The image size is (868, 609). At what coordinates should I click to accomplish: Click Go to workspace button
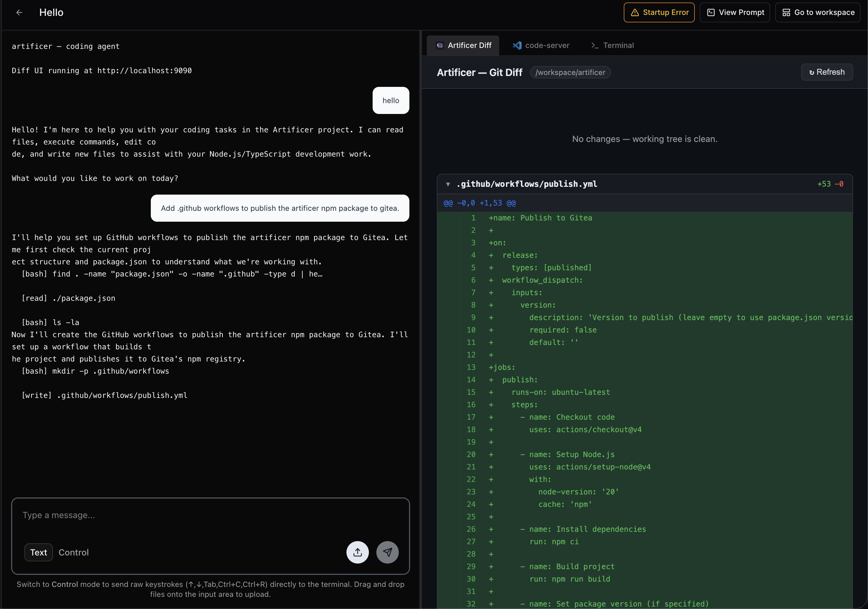(x=817, y=12)
